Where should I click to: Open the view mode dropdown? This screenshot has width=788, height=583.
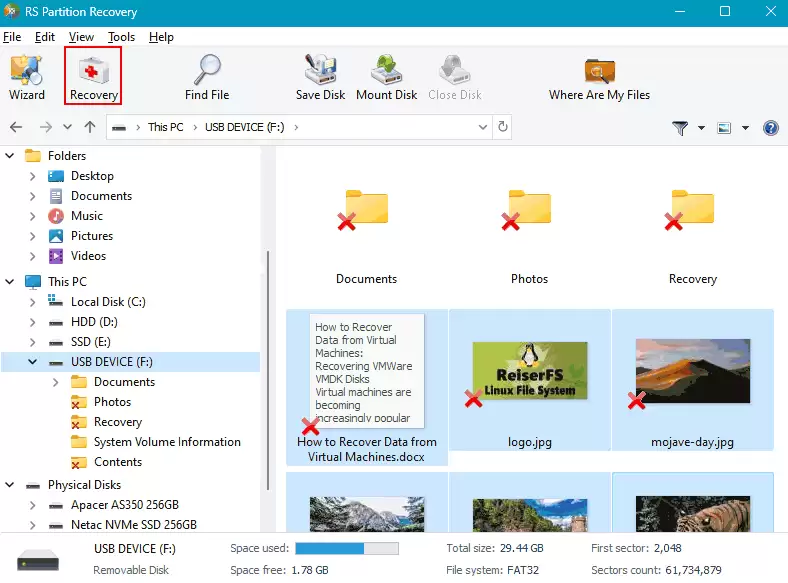coord(731,128)
